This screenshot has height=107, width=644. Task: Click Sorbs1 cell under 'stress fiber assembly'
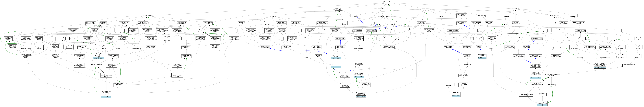click(458, 96)
